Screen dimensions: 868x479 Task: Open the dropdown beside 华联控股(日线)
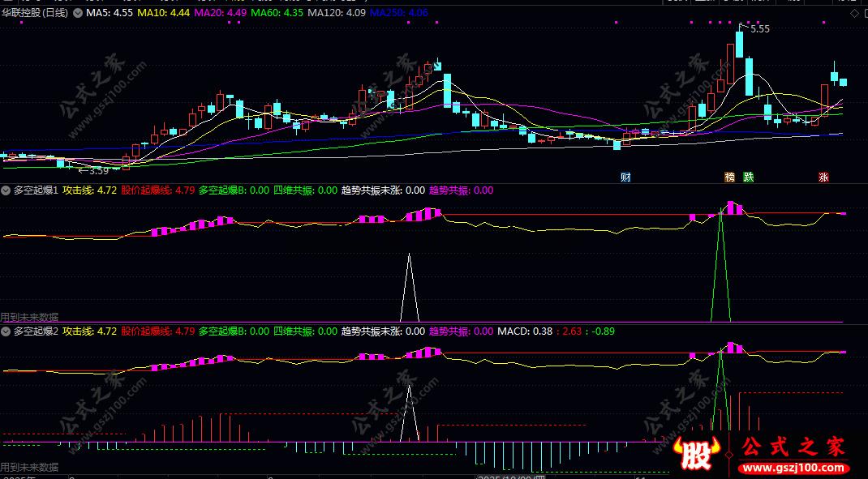78,13
